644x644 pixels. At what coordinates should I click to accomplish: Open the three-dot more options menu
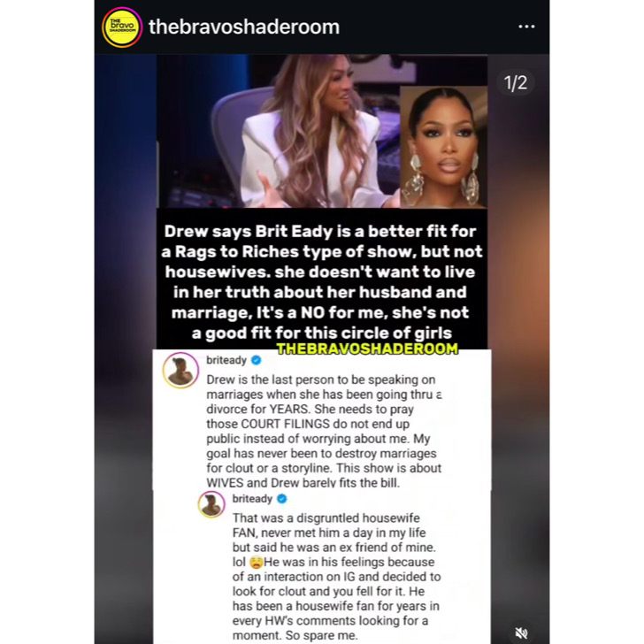(x=526, y=27)
